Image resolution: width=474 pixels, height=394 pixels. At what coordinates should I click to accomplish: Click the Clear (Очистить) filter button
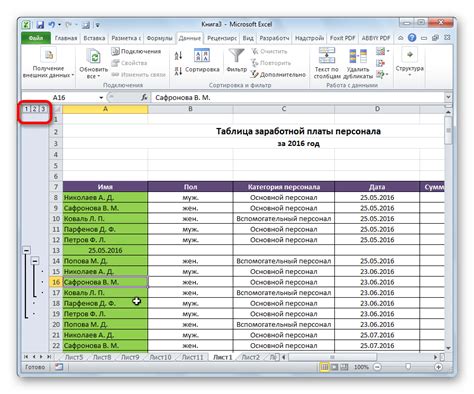click(x=269, y=51)
